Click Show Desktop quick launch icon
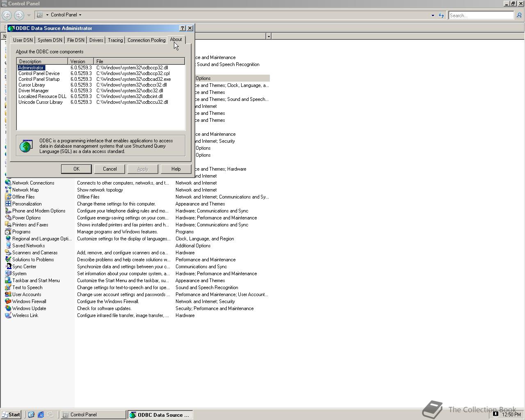The width and height of the screenshot is (525, 420). click(x=31, y=415)
